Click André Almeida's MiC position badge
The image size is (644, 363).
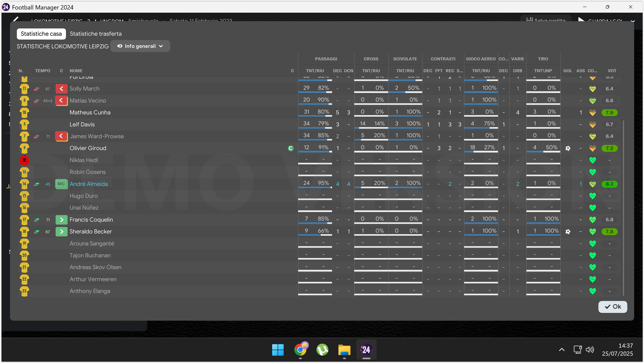61,184
